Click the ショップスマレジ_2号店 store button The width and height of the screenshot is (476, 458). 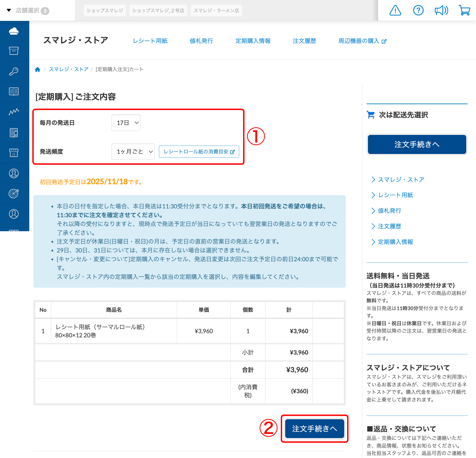pos(158,10)
